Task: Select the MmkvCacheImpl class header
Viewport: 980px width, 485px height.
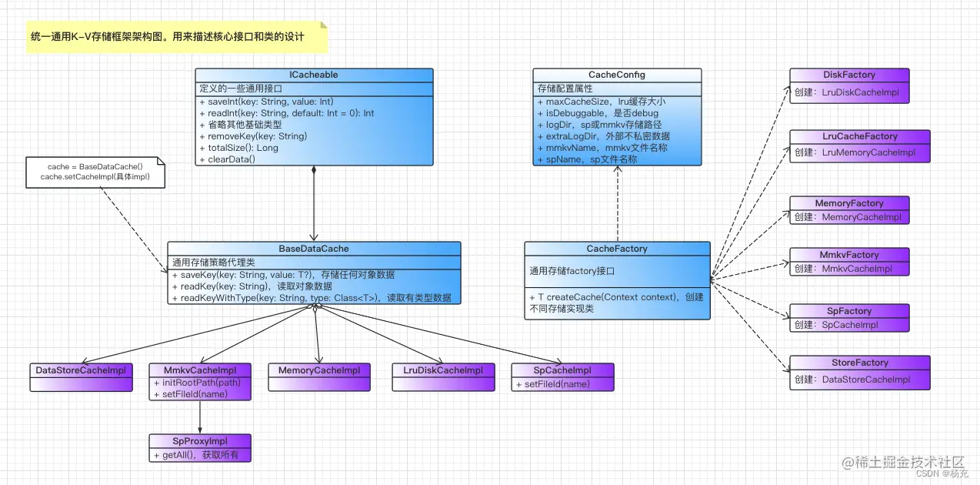Action: 200,370
